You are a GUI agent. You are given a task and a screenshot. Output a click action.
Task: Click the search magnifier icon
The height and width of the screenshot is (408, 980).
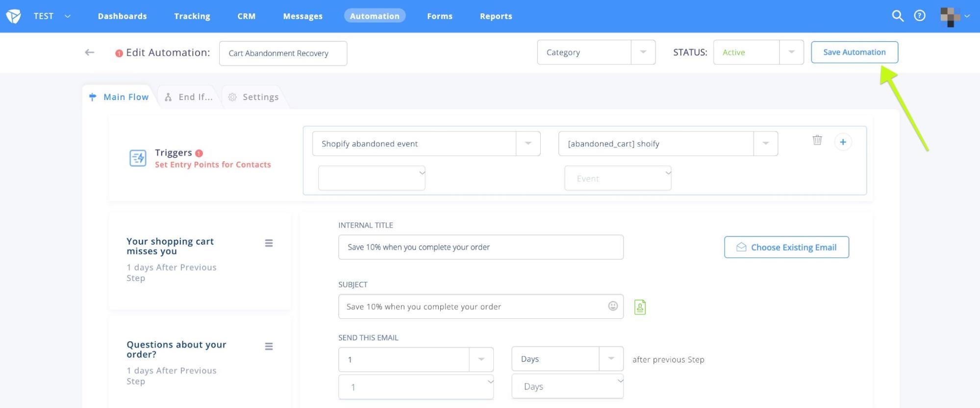(897, 16)
